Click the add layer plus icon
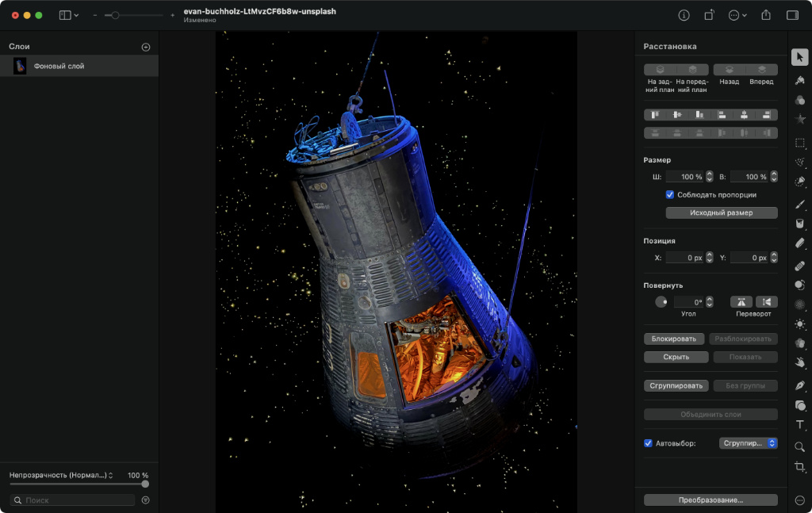The image size is (812, 513). pos(146,47)
